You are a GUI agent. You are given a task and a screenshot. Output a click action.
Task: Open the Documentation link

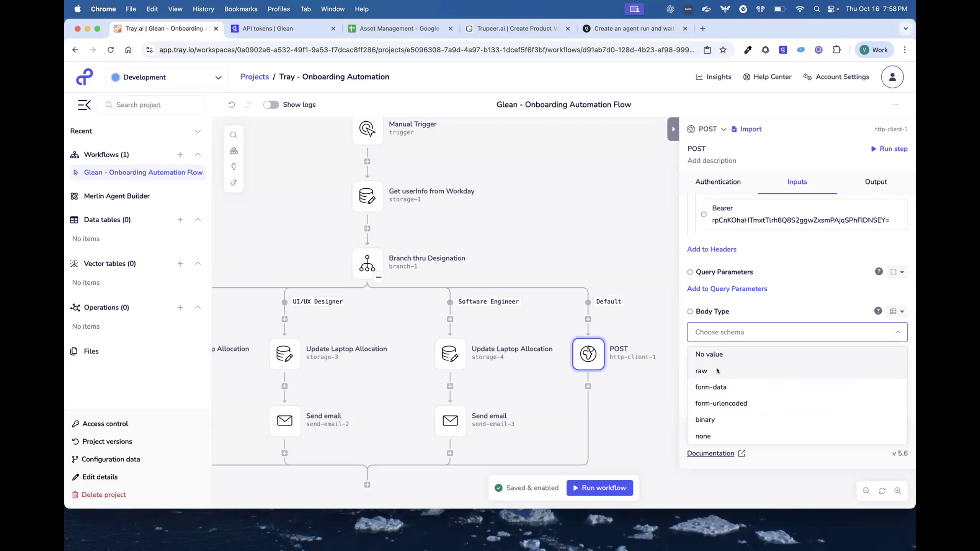[x=711, y=453]
